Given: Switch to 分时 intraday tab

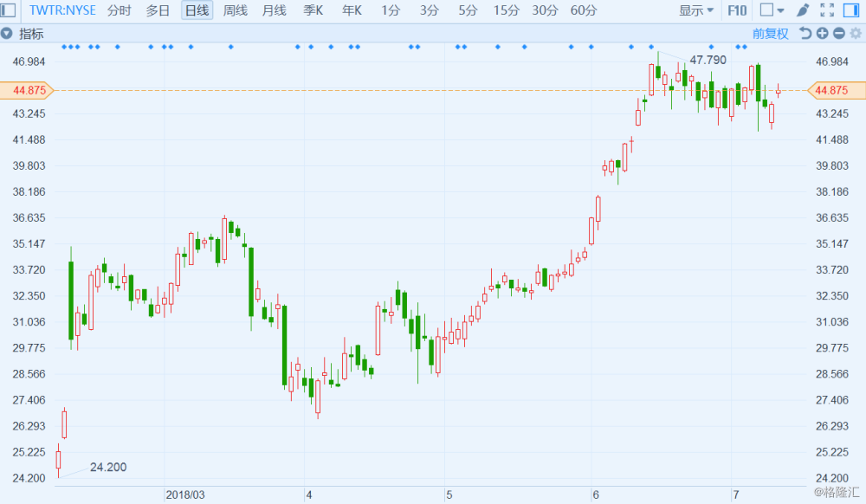Looking at the screenshot, I should click(120, 10).
